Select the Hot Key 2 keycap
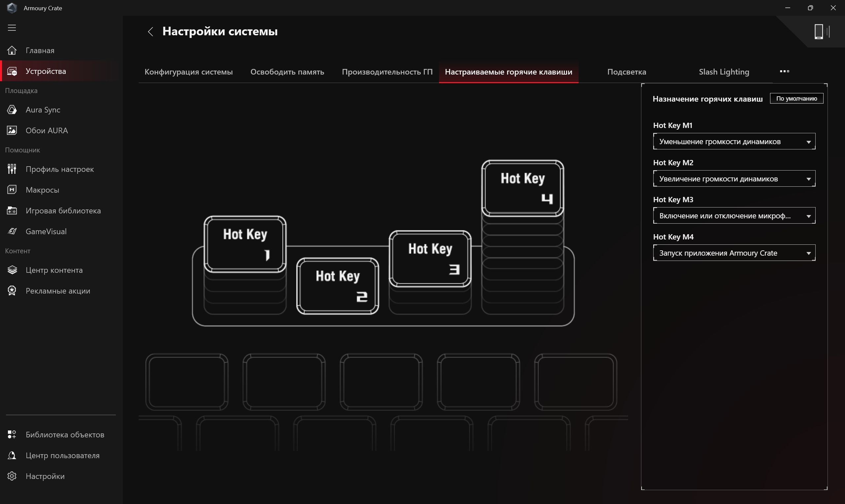The height and width of the screenshot is (504, 845). [337, 286]
